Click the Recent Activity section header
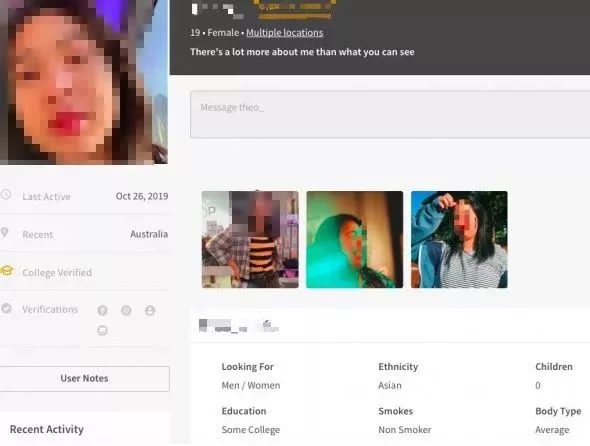The height and width of the screenshot is (446, 590). (x=47, y=429)
